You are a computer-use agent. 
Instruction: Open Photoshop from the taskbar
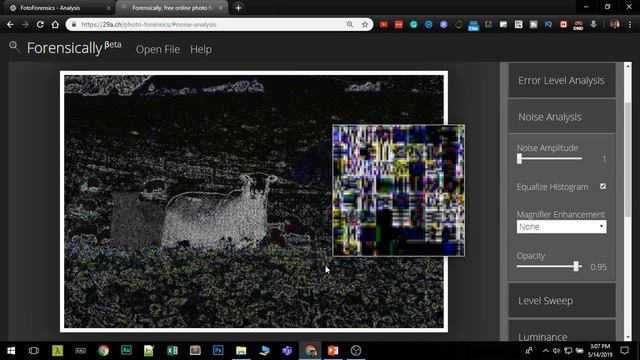point(218,351)
